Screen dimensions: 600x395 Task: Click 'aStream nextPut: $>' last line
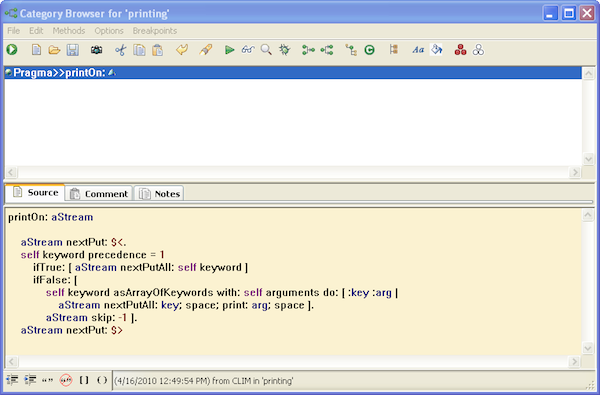tap(72, 330)
